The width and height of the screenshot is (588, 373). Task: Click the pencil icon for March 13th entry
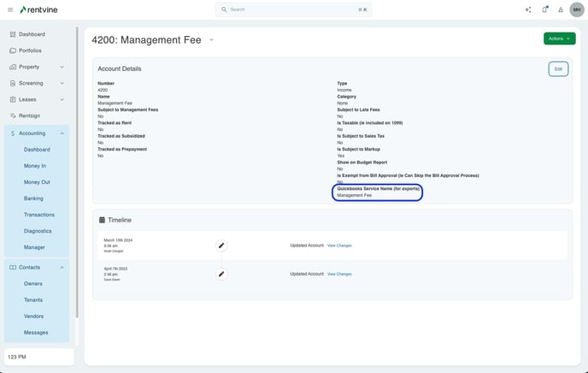221,246
